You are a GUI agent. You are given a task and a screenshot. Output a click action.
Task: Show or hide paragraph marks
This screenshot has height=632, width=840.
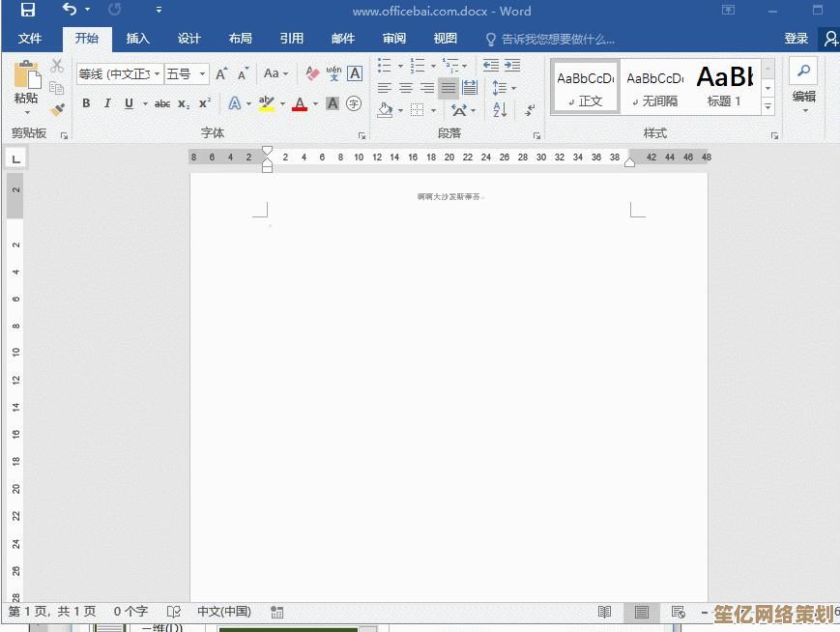pos(530,110)
